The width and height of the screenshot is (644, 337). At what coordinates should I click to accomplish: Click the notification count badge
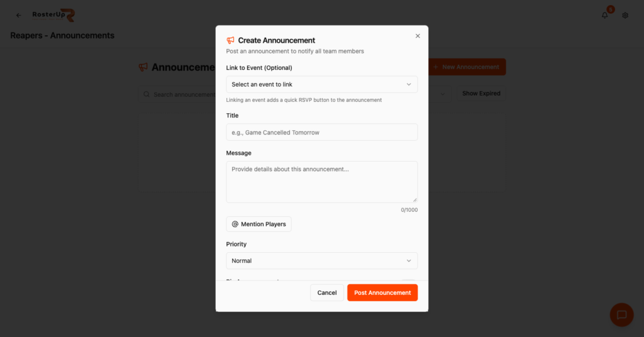pos(611,9)
